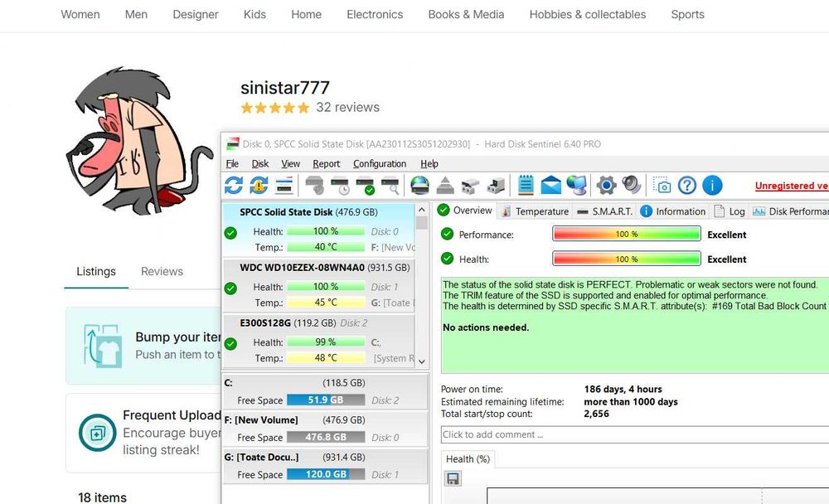Open the Reviews tab on profile page
This screenshot has height=504, width=829.
pos(162,271)
